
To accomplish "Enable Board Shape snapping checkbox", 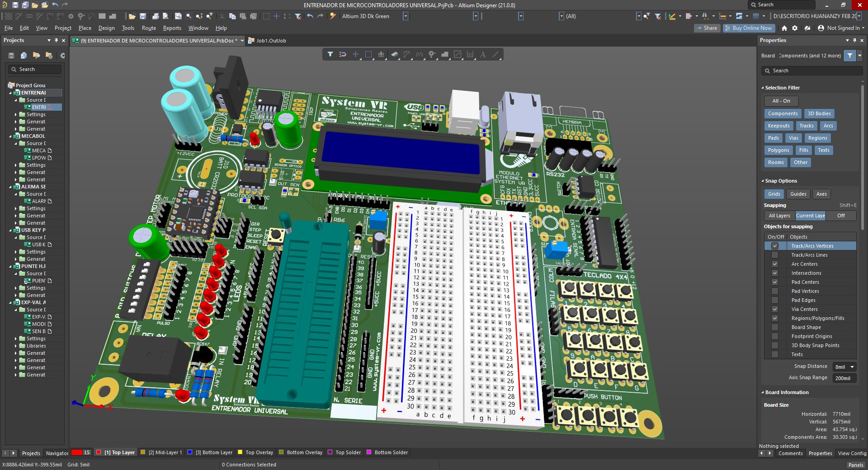I will [775, 327].
